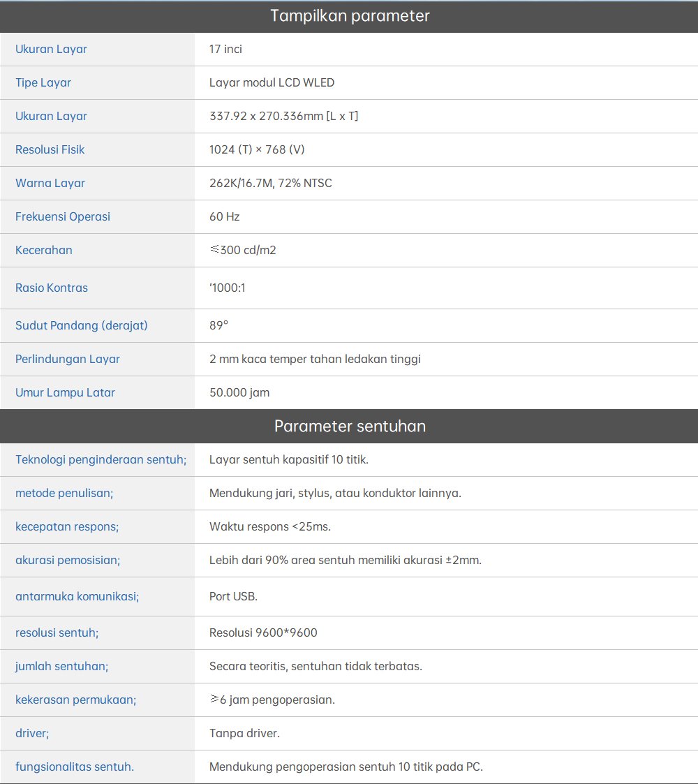
Task: Click the "Kecerahan" row label
Action: tap(44, 250)
